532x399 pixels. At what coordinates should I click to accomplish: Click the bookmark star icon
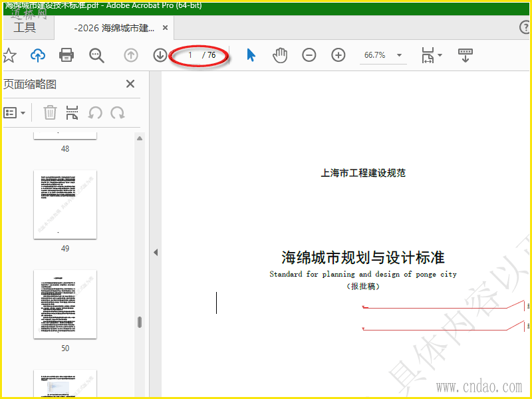[9, 55]
